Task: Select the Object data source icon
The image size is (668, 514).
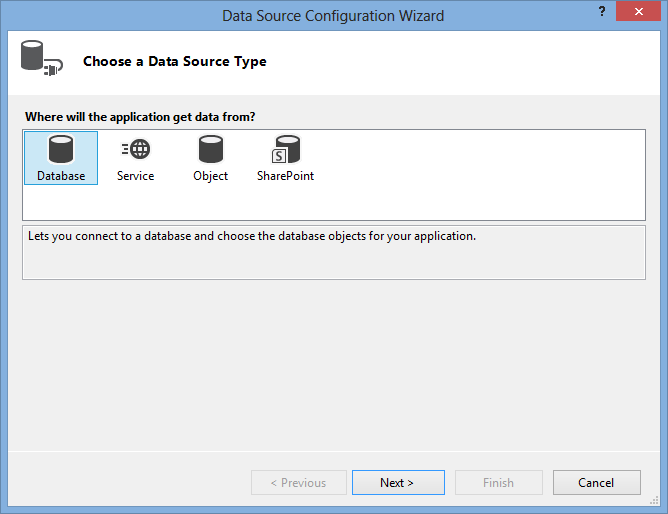Action: [x=210, y=150]
